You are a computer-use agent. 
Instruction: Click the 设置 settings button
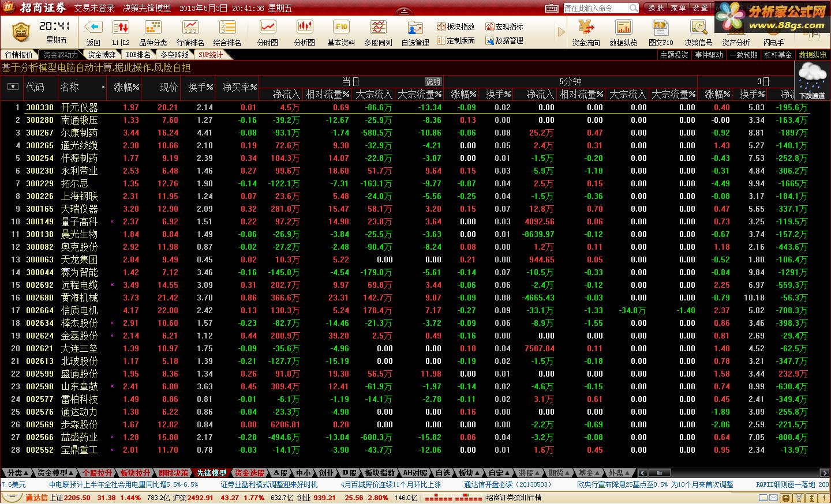700,8
